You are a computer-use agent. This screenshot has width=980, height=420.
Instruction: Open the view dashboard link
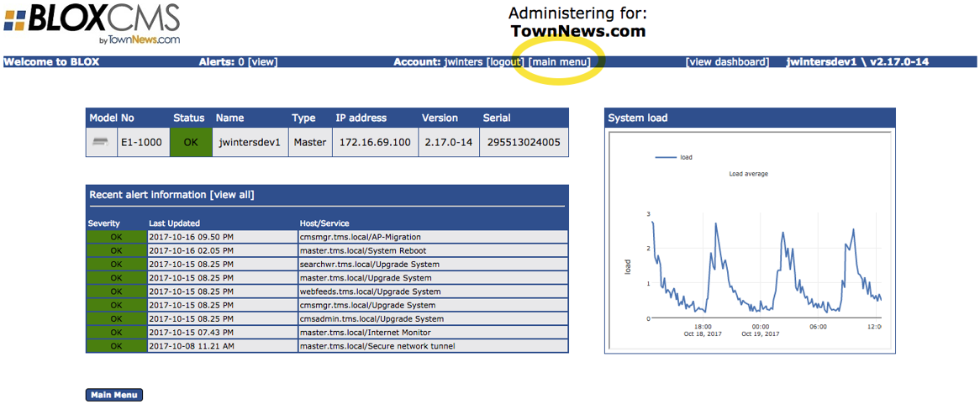coord(727,62)
